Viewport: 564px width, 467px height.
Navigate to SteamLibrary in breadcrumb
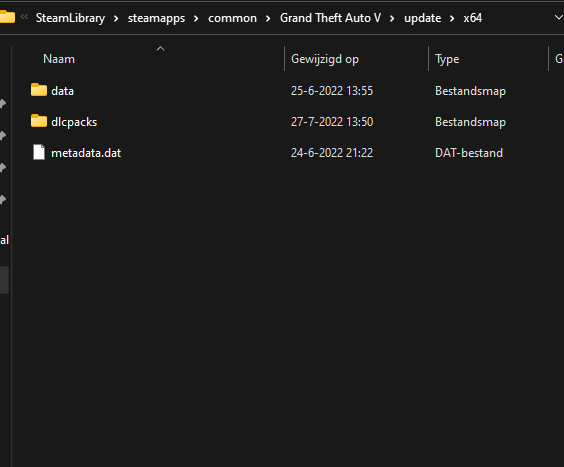point(70,18)
